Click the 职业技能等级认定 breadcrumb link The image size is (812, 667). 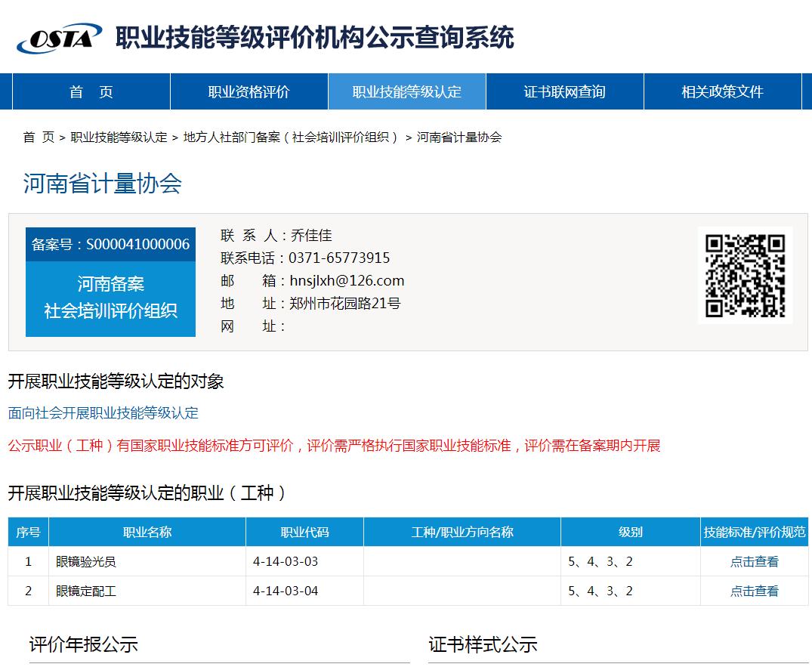click(x=119, y=137)
